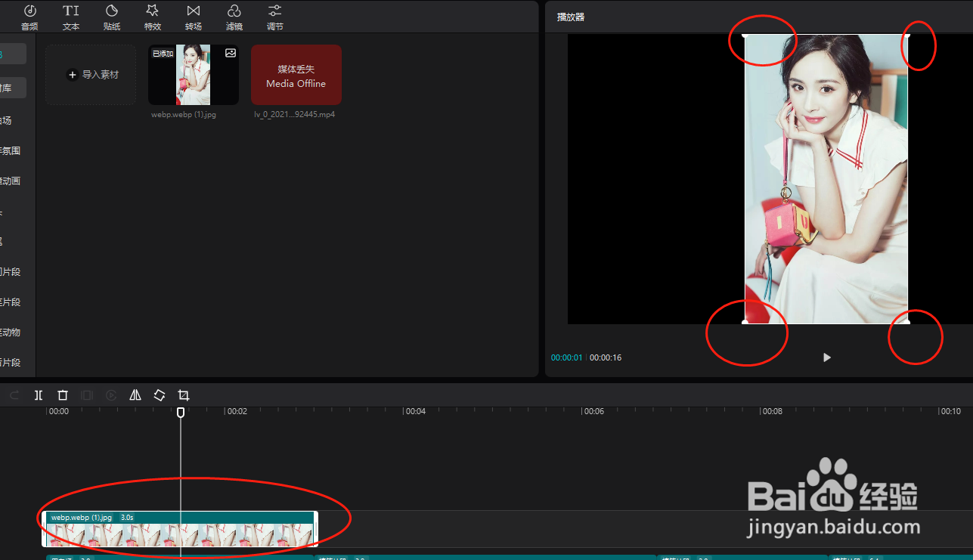Click the 00:10 mark on the timeline ruler
The height and width of the screenshot is (560, 973).
coord(951,412)
